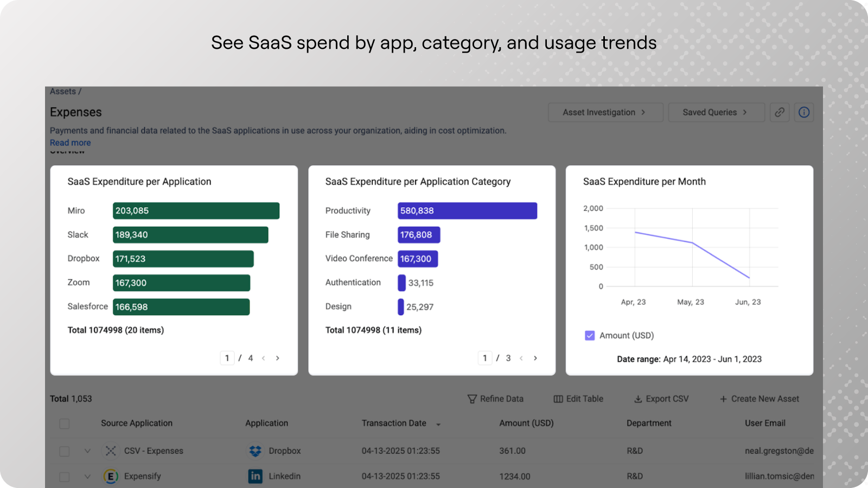Viewport: 868px width, 488px height.
Task: Click the Linkedin application icon
Action: coord(255,476)
